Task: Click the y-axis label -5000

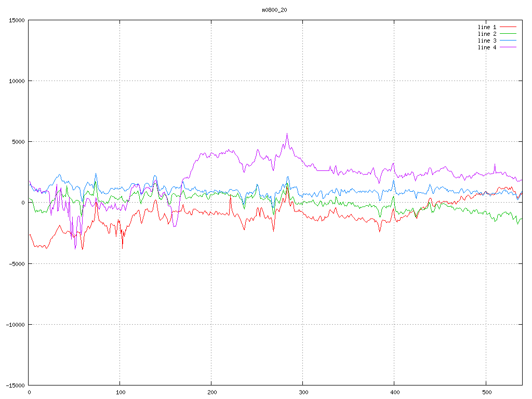Action: coord(17,263)
